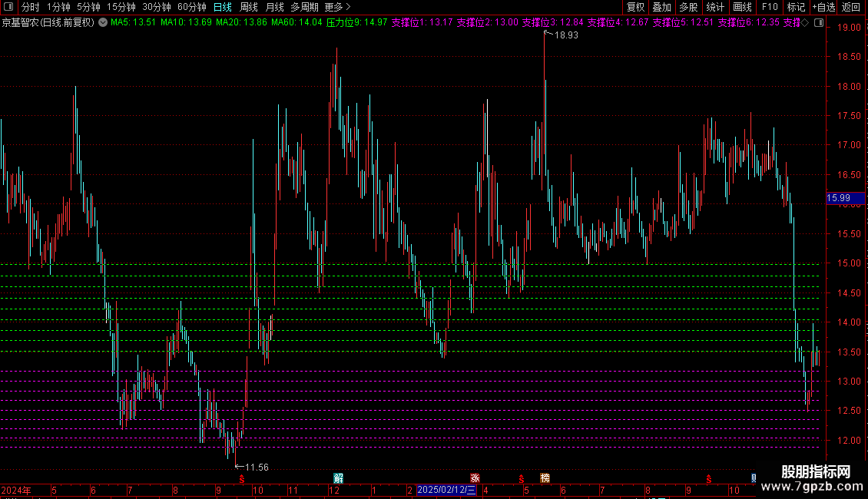Toggle the left side panel icon
Screen dimensions: 868x499
pyautogui.click(x=8, y=7)
